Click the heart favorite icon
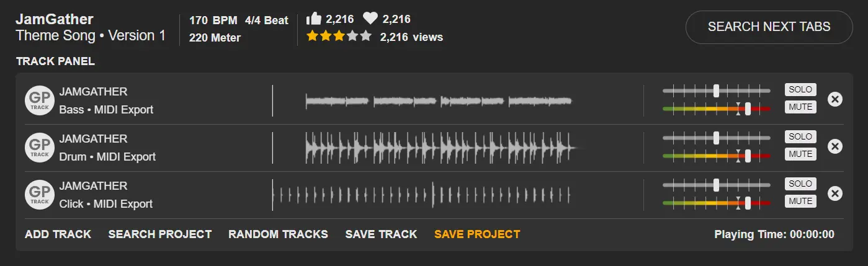 370,19
